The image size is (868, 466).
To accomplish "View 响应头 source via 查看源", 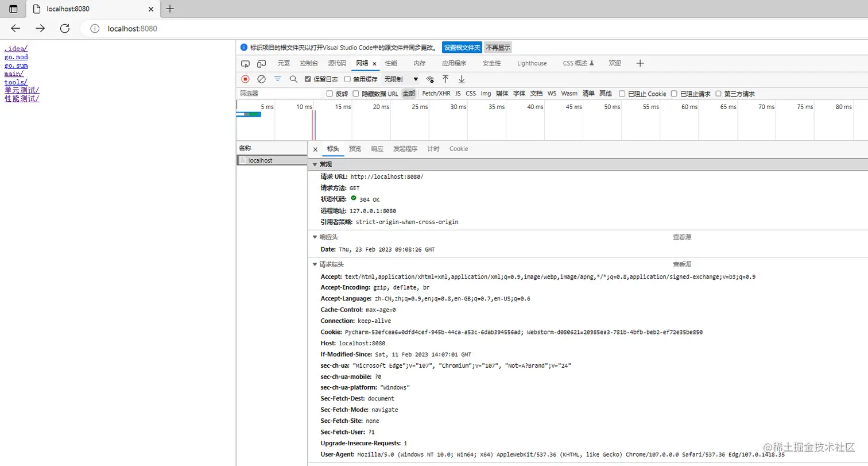I will point(682,237).
